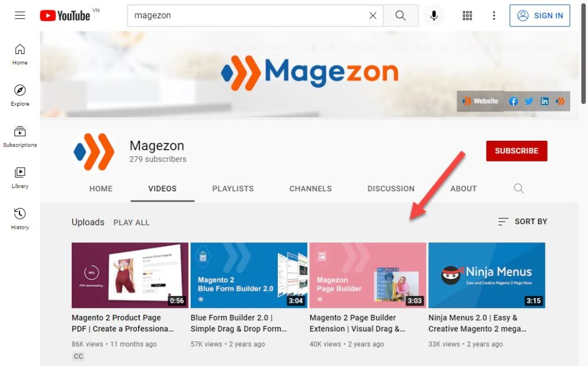The height and width of the screenshot is (366, 588).
Task: Select the VIDEOS tab
Action: click(163, 188)
